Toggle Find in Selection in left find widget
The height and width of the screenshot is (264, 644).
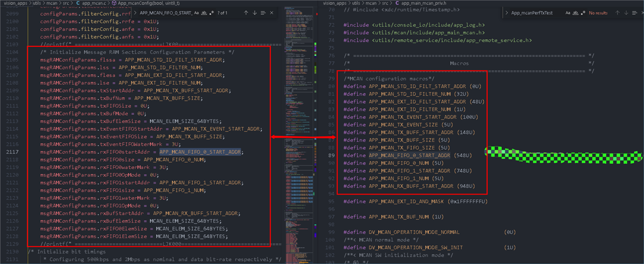(x=263, y=13)
